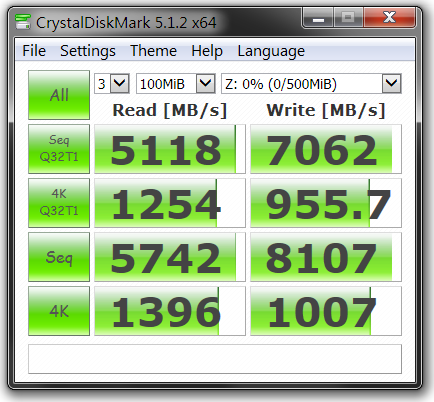Start the 4K Q32T1 benchmark test

pyautogui.click(x=59, y=203)
